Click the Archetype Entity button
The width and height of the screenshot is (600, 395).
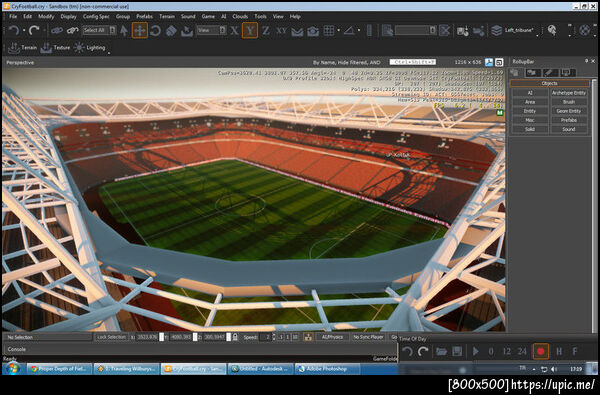coord(569,93)
